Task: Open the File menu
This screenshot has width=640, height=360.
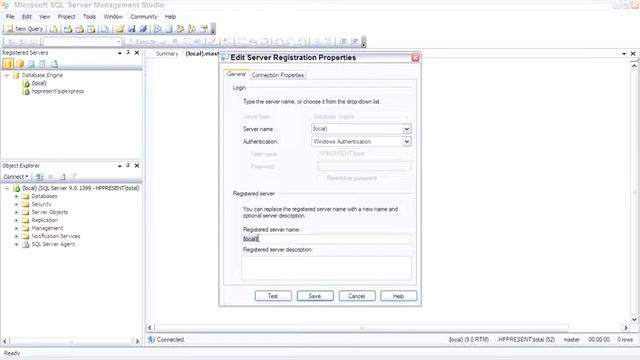Action: coord(10,17)
